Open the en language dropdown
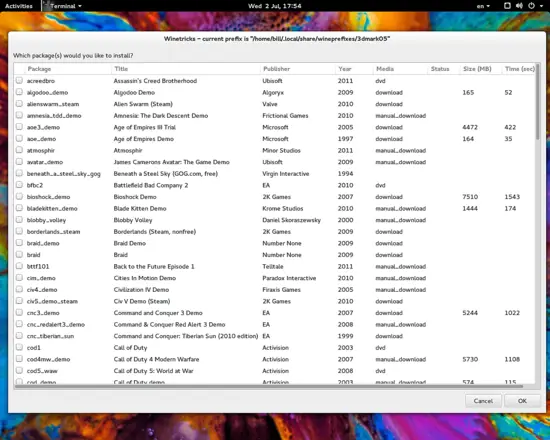Screen dimensions: 550x440 click(x=483, y=6)
